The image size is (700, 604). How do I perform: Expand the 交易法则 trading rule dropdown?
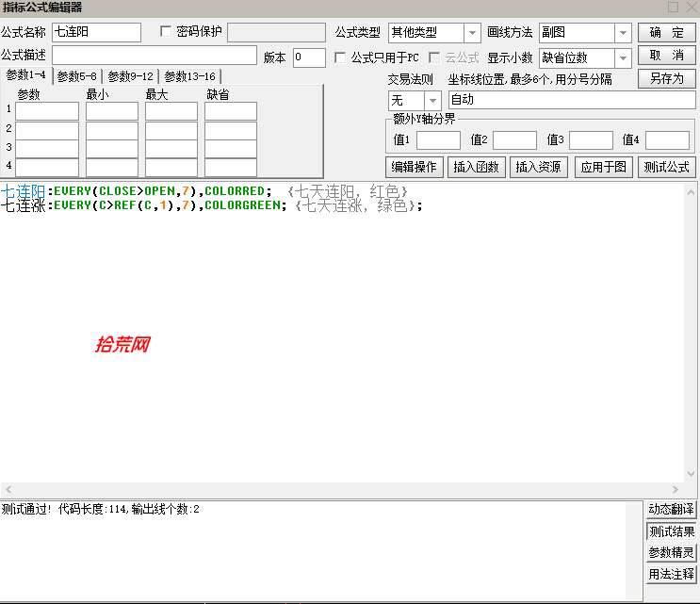click(x=432, y=101)
